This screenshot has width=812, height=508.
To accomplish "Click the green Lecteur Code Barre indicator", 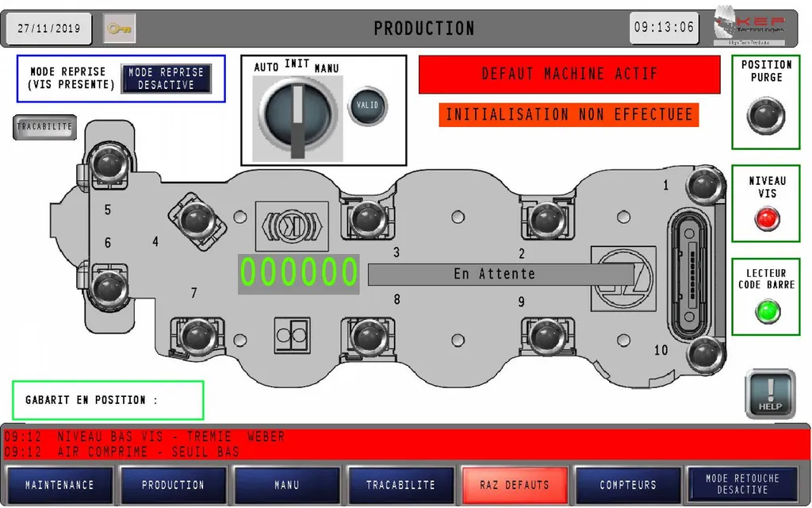I will pyautogui.click(x=767, y=311).
